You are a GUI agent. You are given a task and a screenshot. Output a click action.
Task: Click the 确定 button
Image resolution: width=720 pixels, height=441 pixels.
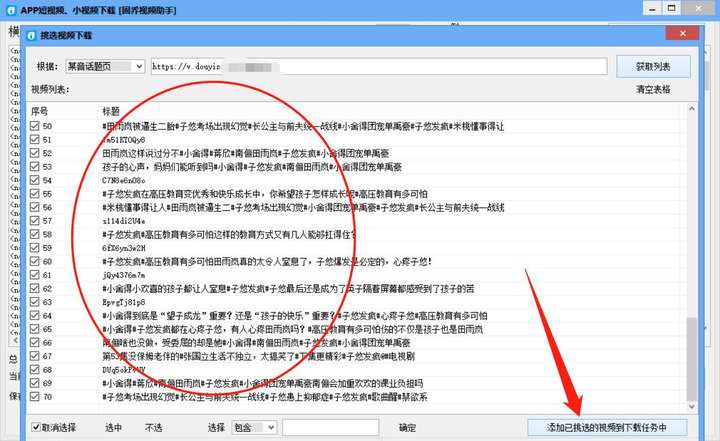tap(407, 428)
